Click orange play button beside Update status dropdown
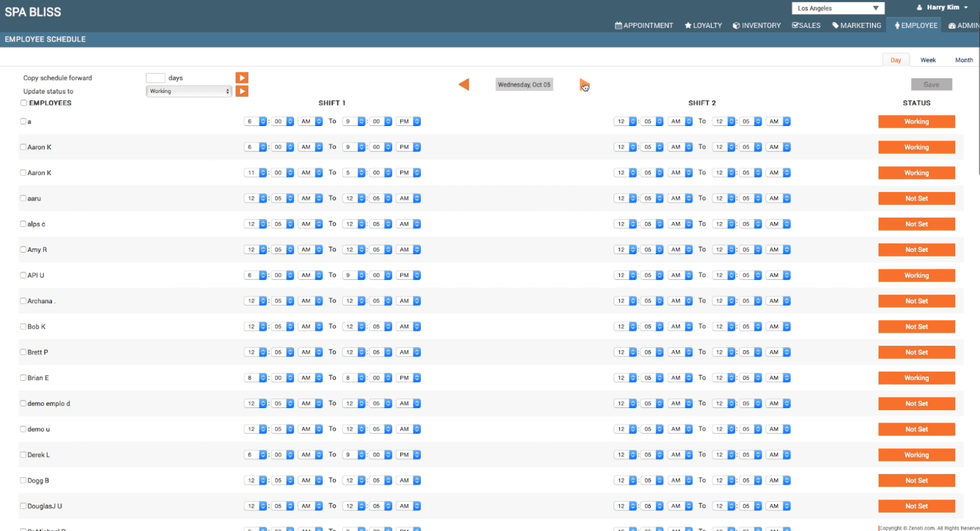 tap(242, 92)
